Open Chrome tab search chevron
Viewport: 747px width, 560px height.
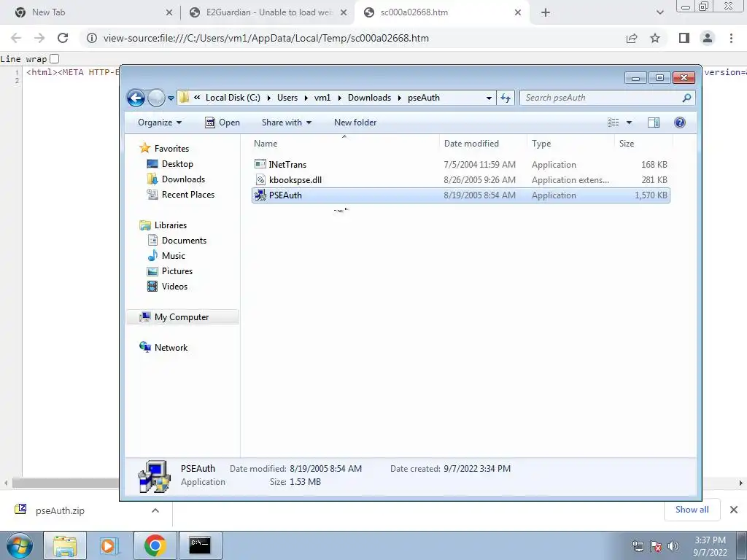click(659, 12)
